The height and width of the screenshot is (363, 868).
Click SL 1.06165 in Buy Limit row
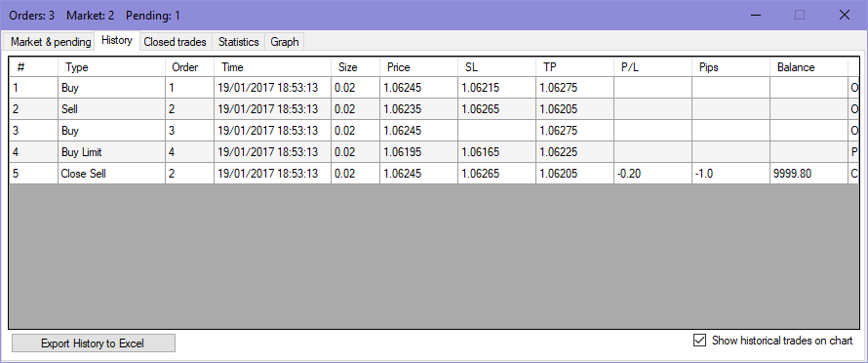496,152
